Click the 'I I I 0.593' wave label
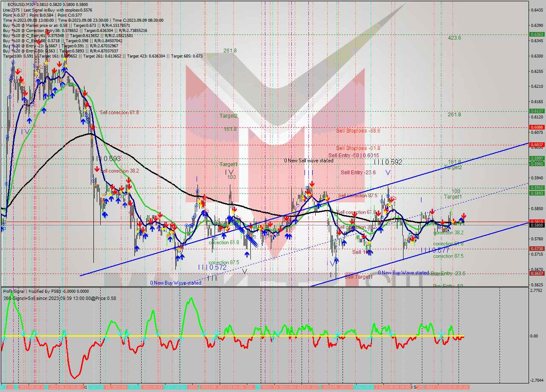 pyautogui.click(x=107, y=159)
